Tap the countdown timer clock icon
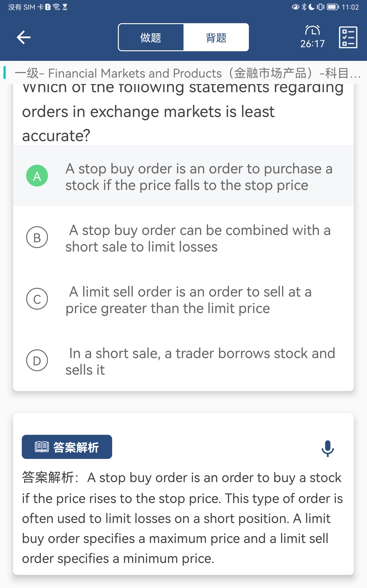The height and width of the screenshot is (588, 367). coord(312,31)
